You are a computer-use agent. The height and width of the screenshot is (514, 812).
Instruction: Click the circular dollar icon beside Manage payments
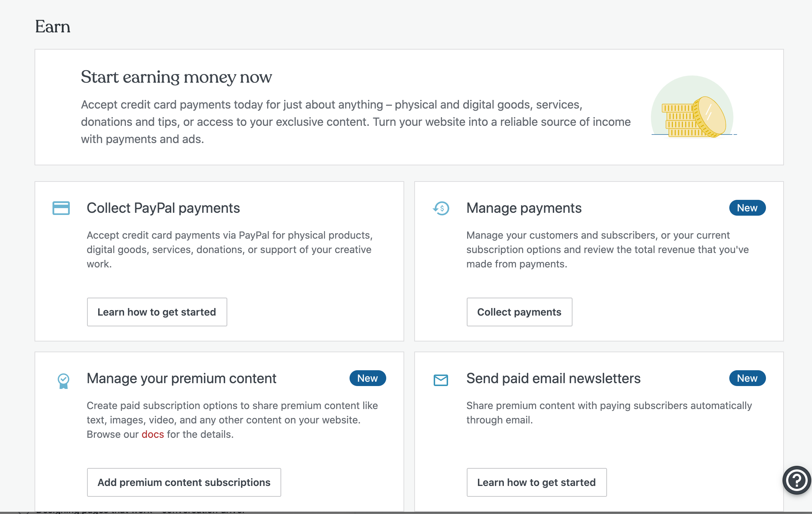coord(441,208)
